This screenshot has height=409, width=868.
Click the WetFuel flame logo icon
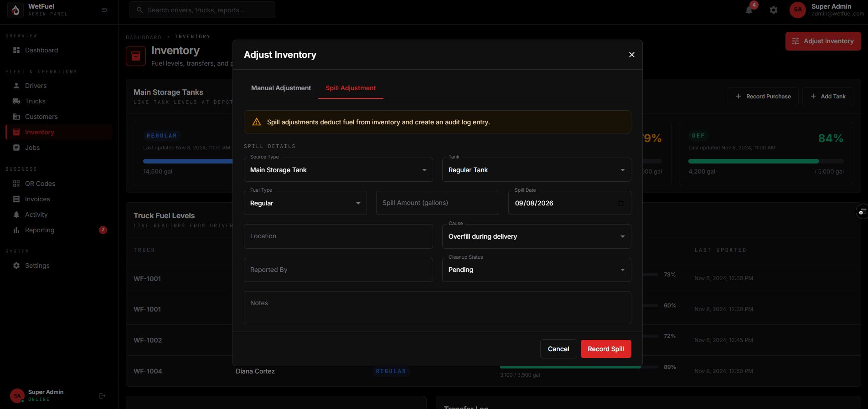(16, 10)
